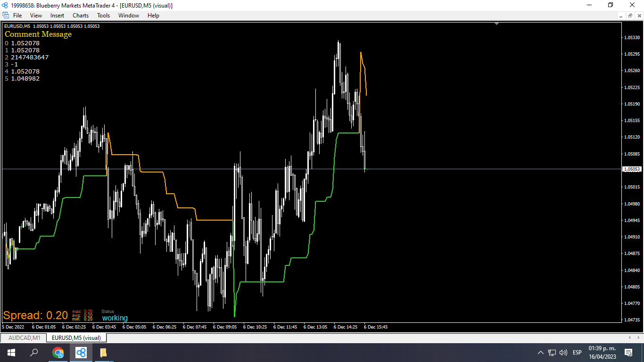Click the Comment Message heading
The image size is (644, 362).
pos(38,34)
